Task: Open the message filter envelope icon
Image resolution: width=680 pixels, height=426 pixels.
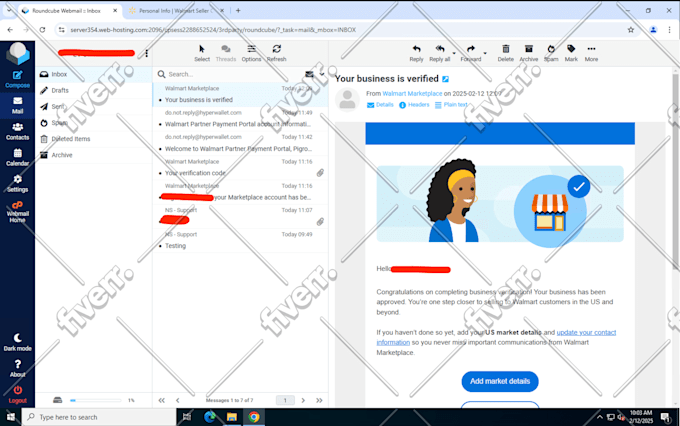Action: [x=309, y=74]
